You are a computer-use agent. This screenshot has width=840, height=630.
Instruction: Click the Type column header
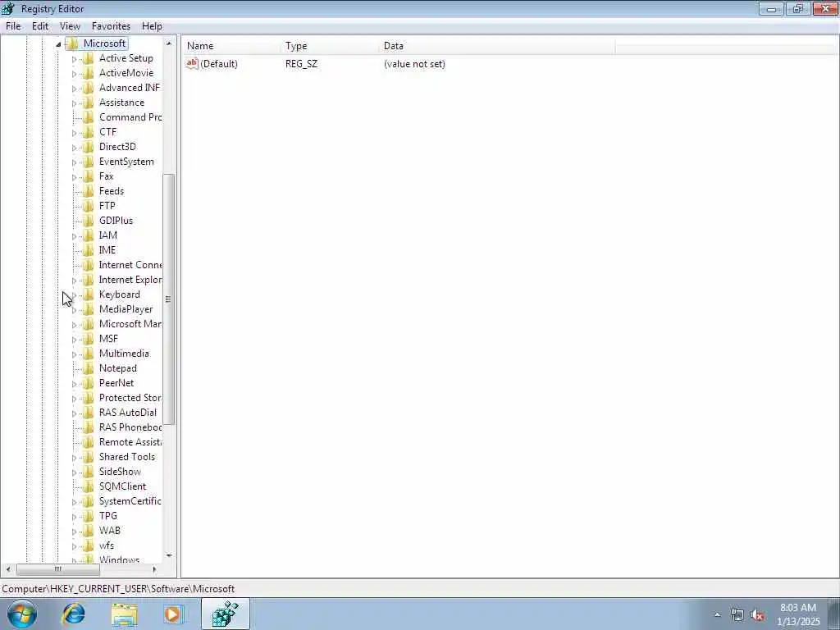click(x=330, y=46)
